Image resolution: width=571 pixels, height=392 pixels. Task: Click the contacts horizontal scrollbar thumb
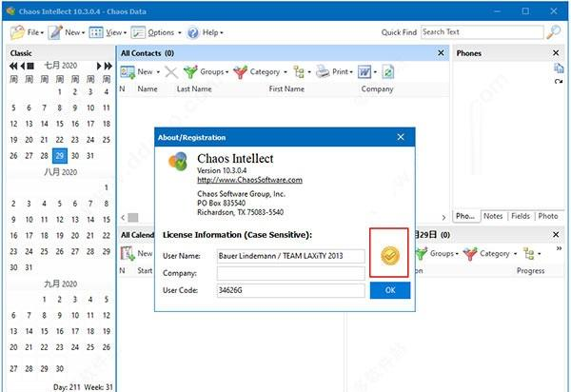[133, 217]
